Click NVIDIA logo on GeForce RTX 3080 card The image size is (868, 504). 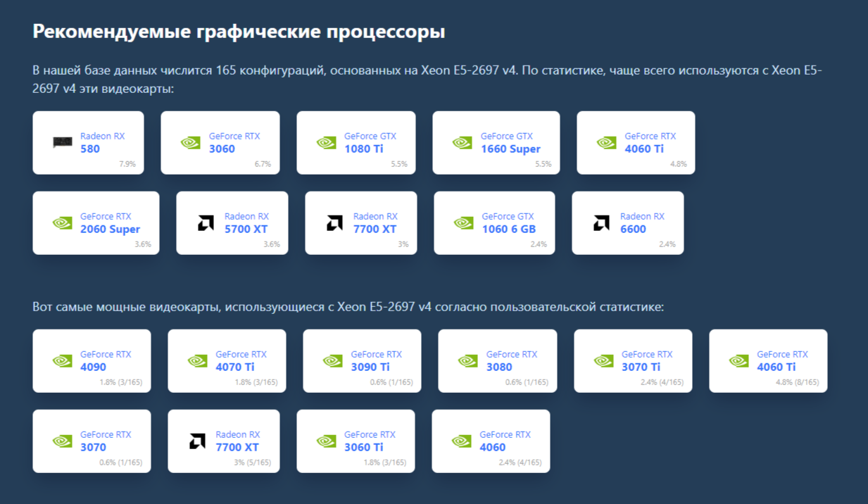tap(468, 360)
